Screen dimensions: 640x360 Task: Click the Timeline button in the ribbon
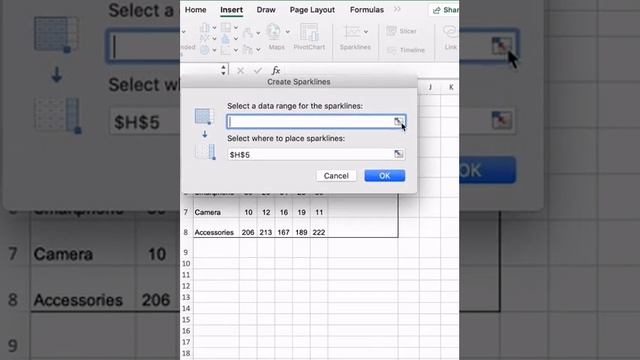tap(406, 50)
